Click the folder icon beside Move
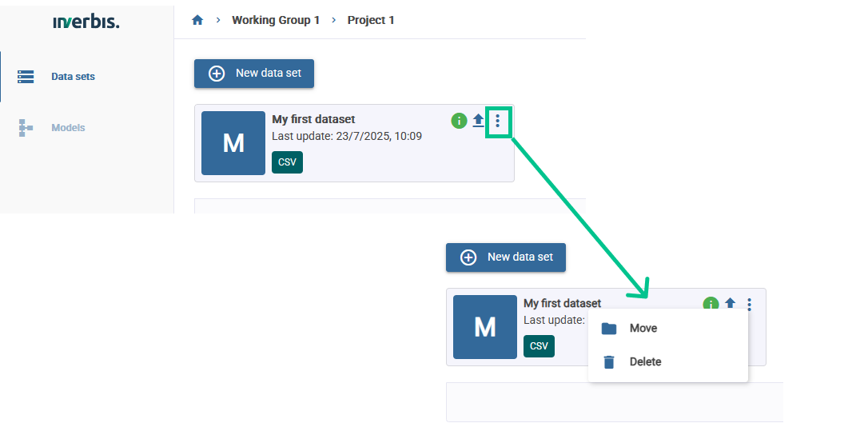868x443 pixels. coord(609,329)
